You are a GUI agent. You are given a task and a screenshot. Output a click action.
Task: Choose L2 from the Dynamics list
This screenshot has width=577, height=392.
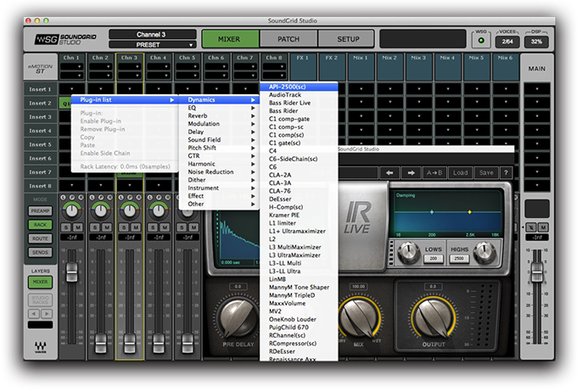[x=299, y=239]
